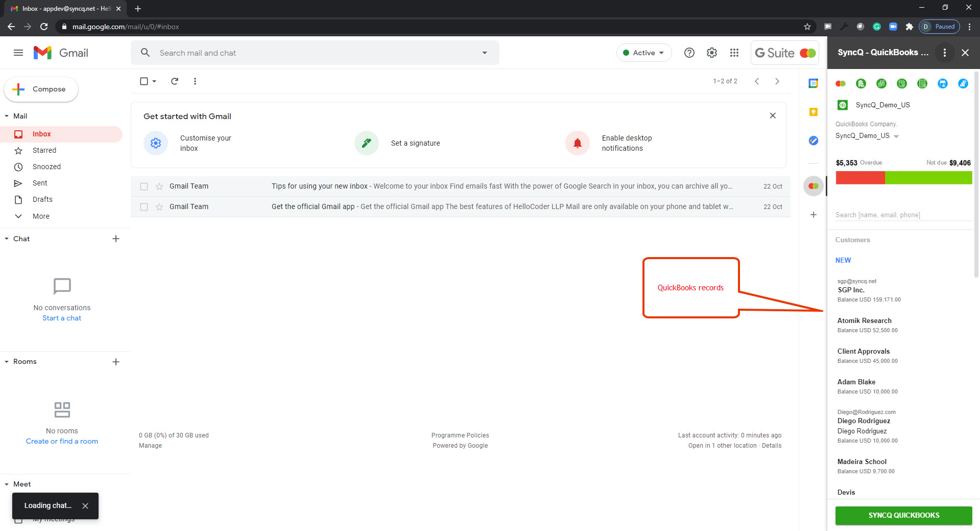Star the 'Tips for using your new inbox' email
The image size is (980, 531).
point(159,187)
